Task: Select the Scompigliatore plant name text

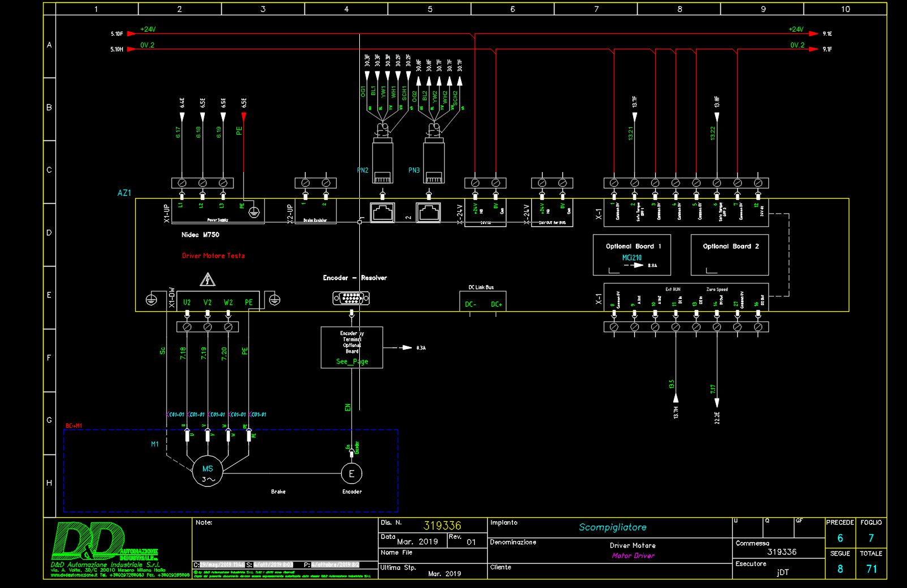Action: click(612, 527)
